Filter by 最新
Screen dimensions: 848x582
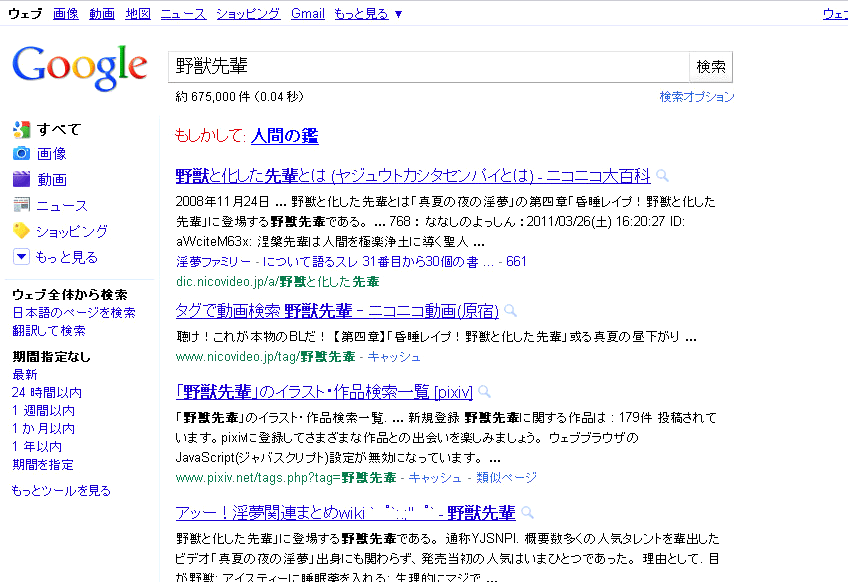(24, 374)
